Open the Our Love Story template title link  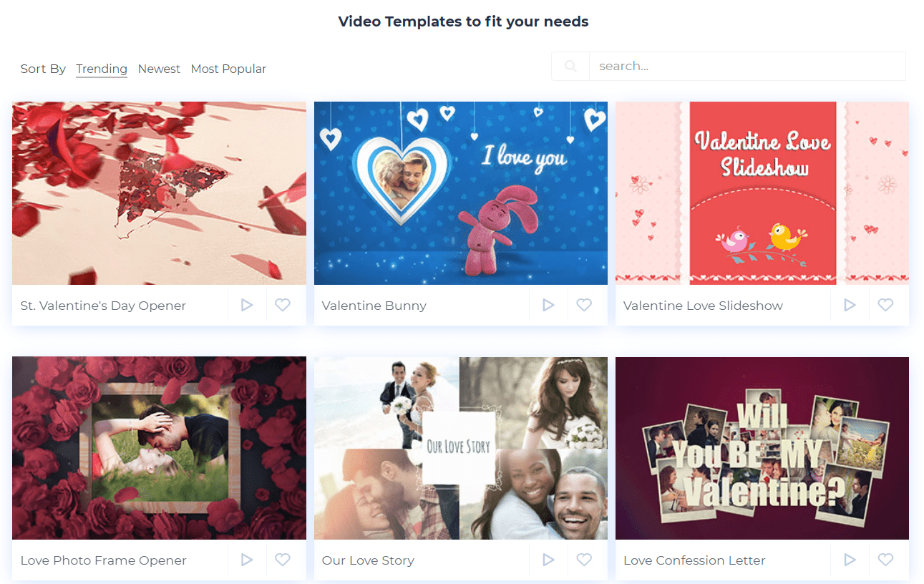[368, 560]
